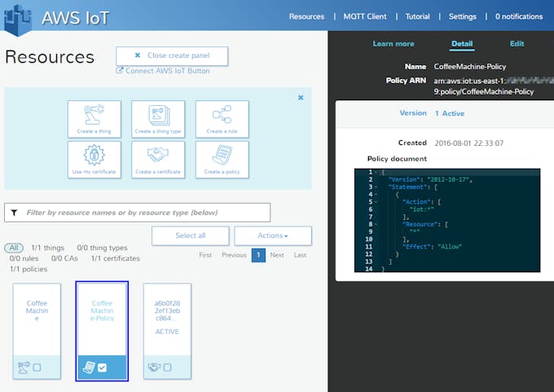Click the Create a certificate icon
The height and width of the screenshot is (392, 554).
coord(158,159)
